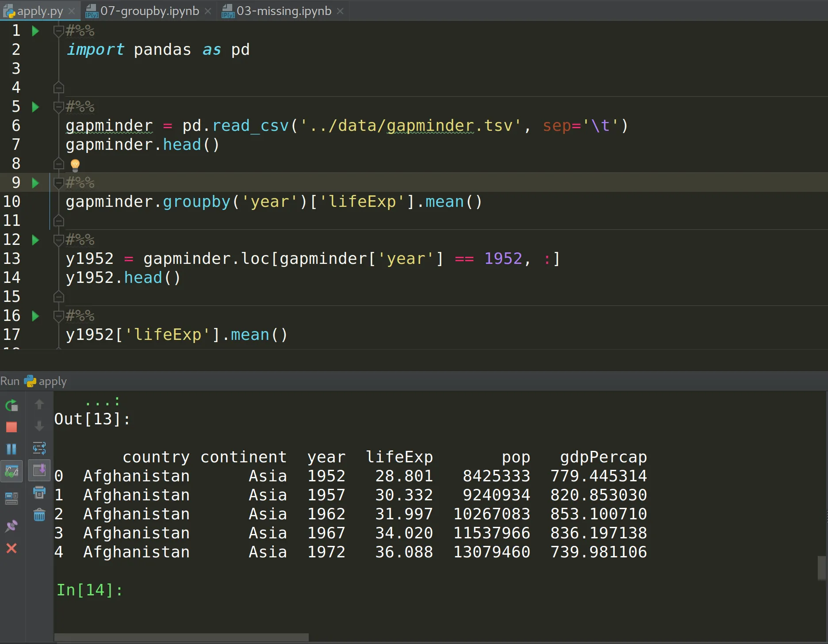Run the groupby cell at line 9

(x=35, y=183)
